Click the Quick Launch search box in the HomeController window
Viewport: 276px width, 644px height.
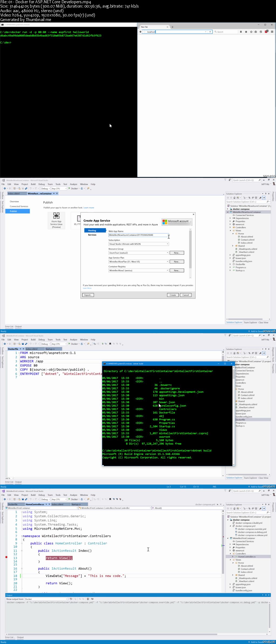tap(247, 491)
